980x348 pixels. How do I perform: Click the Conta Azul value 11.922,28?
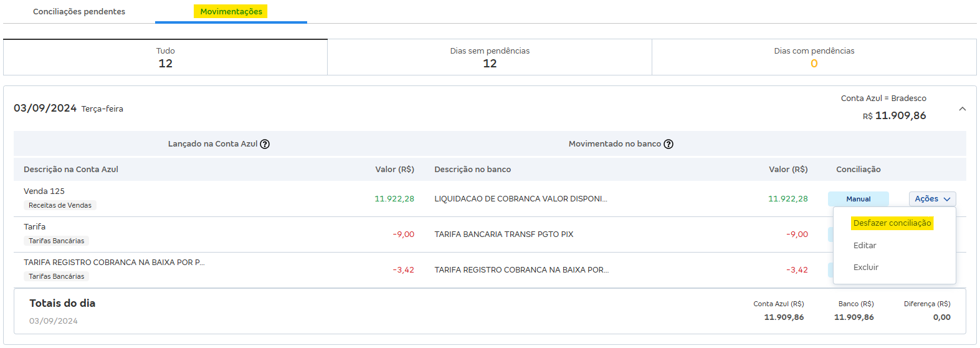(394, 199)
